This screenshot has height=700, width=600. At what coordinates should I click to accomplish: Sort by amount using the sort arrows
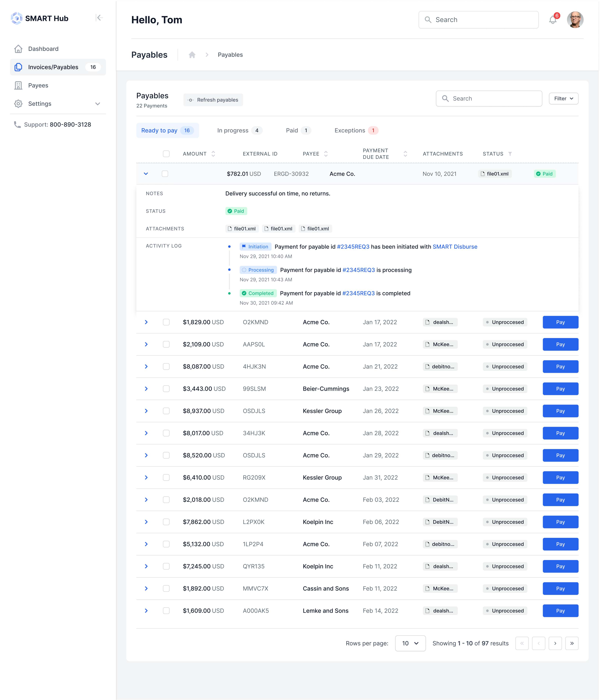213,154
